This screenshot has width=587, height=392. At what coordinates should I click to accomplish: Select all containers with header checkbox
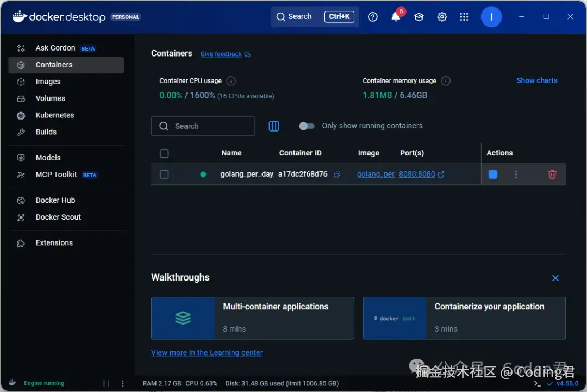pos(164,153)
